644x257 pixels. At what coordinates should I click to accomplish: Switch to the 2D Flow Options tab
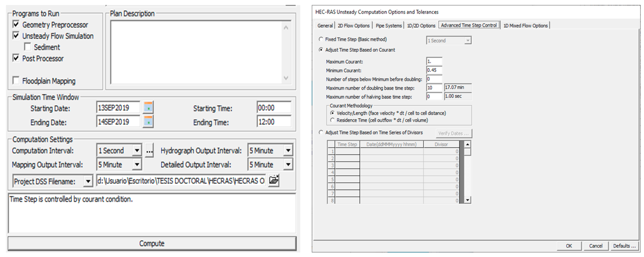354,25
